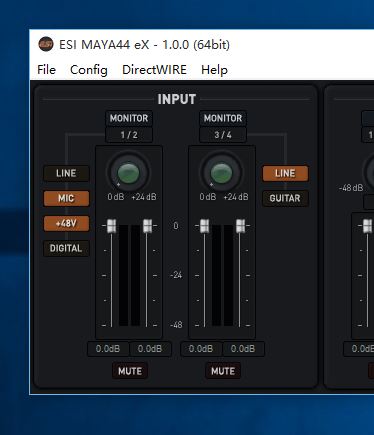The image size is (374, 435).
Task: Click the 1 / 2 channel label
Action: click(129, 135)
